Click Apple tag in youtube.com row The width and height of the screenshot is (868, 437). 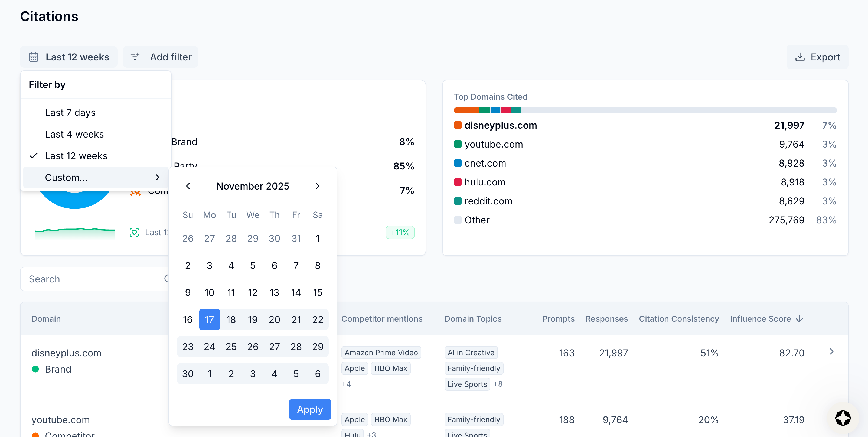[x=354, y=419]
